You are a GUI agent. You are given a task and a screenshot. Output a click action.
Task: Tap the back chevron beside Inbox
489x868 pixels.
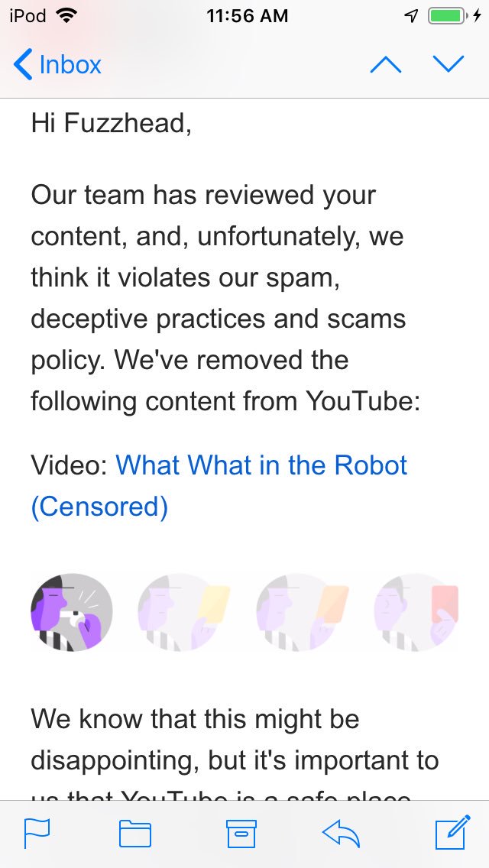click(x=23, y=65)
